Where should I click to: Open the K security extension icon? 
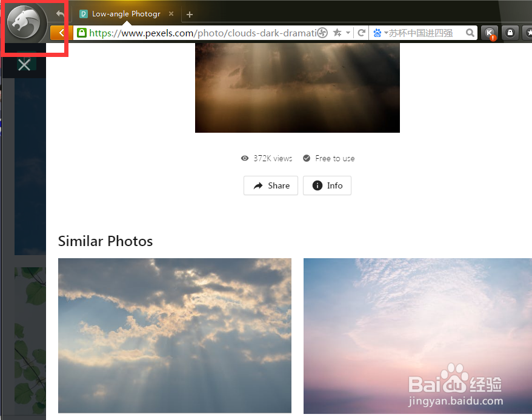click(x=490, y=33)
